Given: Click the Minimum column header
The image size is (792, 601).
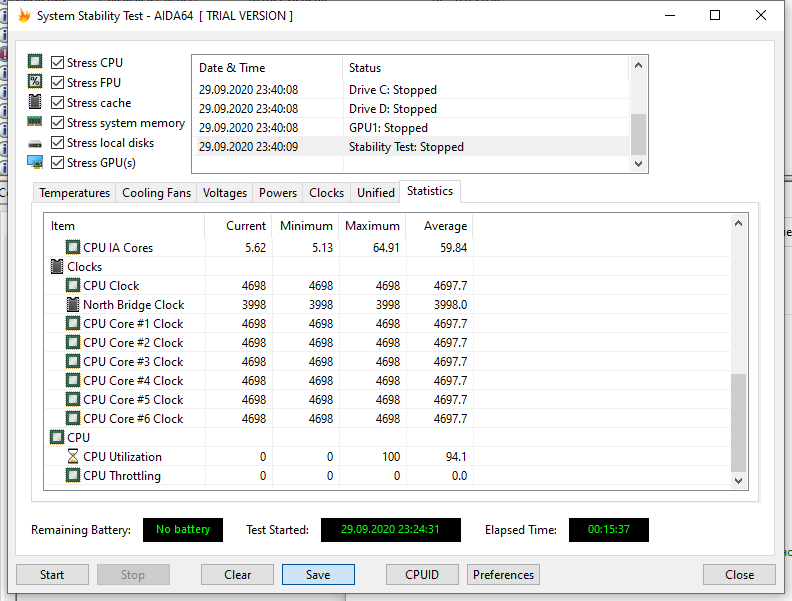Looking at the screenshot, I should click(306, 226).
